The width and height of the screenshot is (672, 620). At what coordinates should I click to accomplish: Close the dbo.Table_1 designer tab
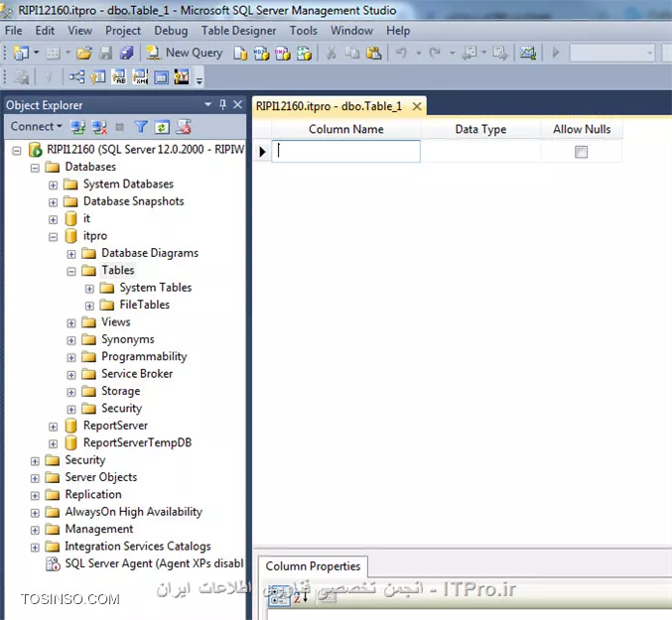pos(417,106)
